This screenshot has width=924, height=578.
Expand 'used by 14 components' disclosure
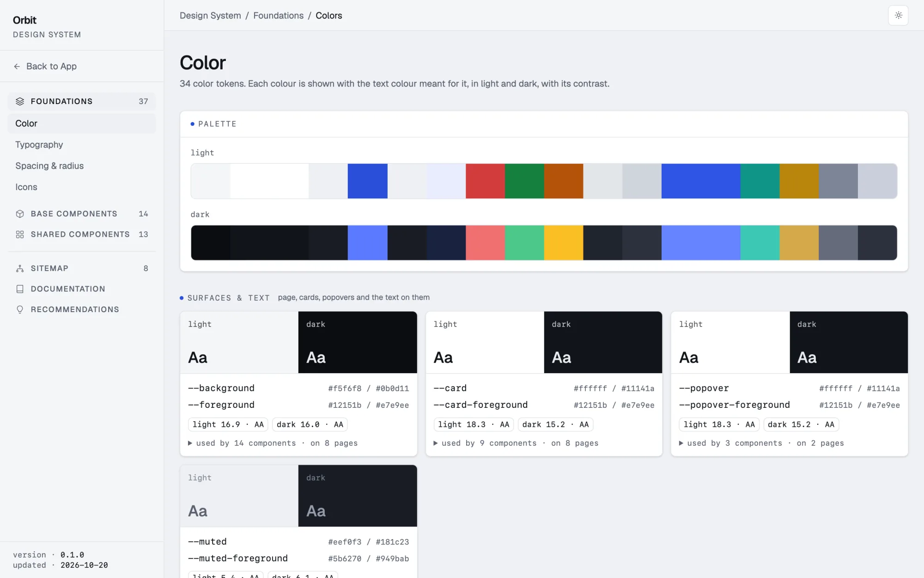273,443
